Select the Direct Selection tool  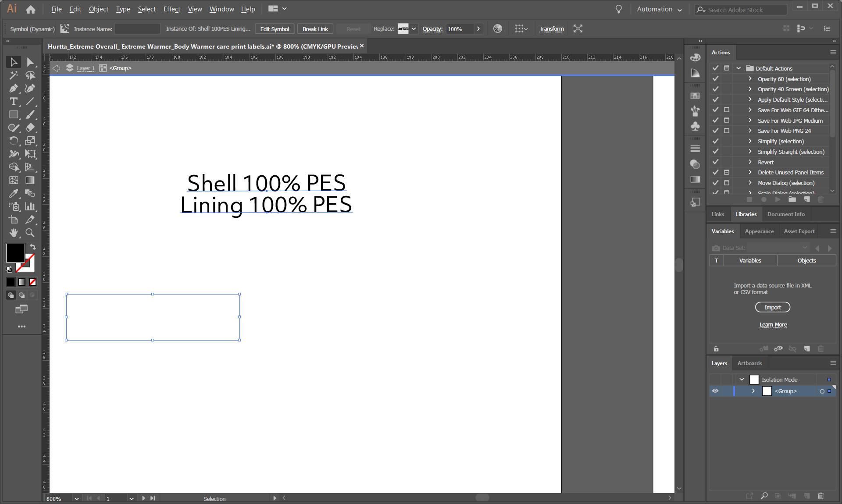(x=30, y=62)
